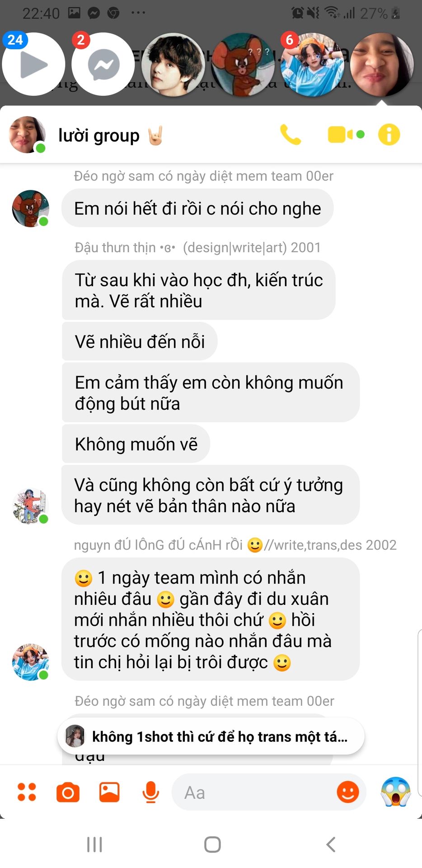422x868 pixels.
Task: Tap the microphone to record voice
Action: click(x=150, y=793)
